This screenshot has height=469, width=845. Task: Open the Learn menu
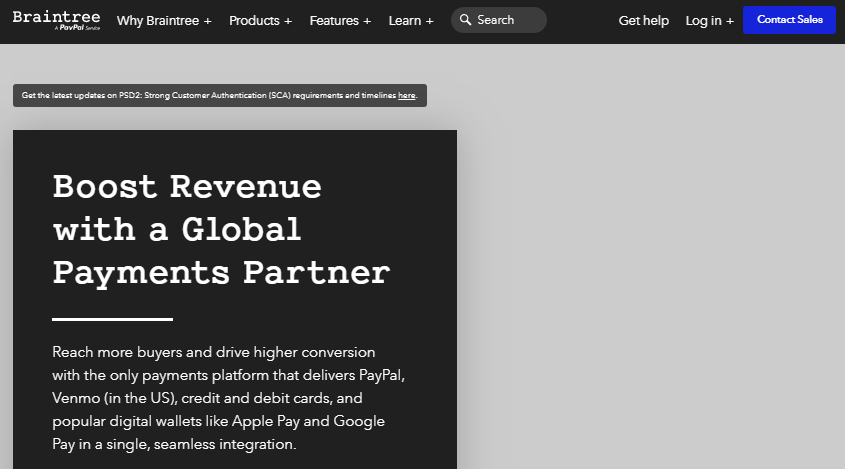coord(405,21)
